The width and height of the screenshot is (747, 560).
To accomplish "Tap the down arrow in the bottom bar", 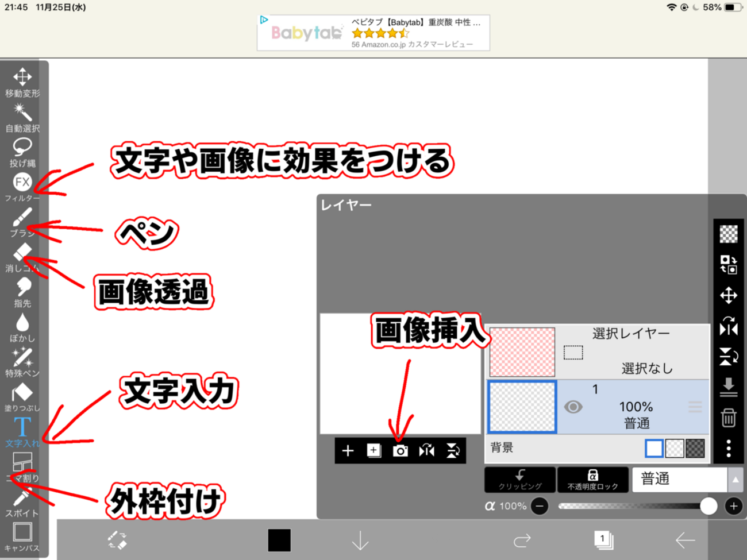I will (360, 540).
